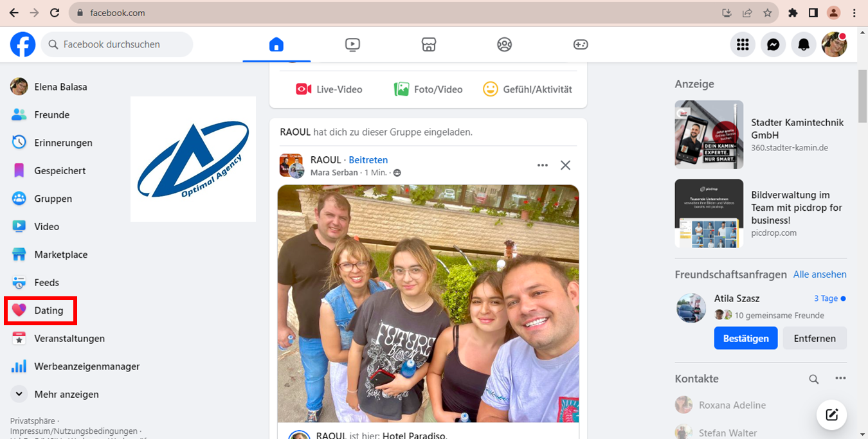Open Kontakte options (three dots)

(840, 379)
